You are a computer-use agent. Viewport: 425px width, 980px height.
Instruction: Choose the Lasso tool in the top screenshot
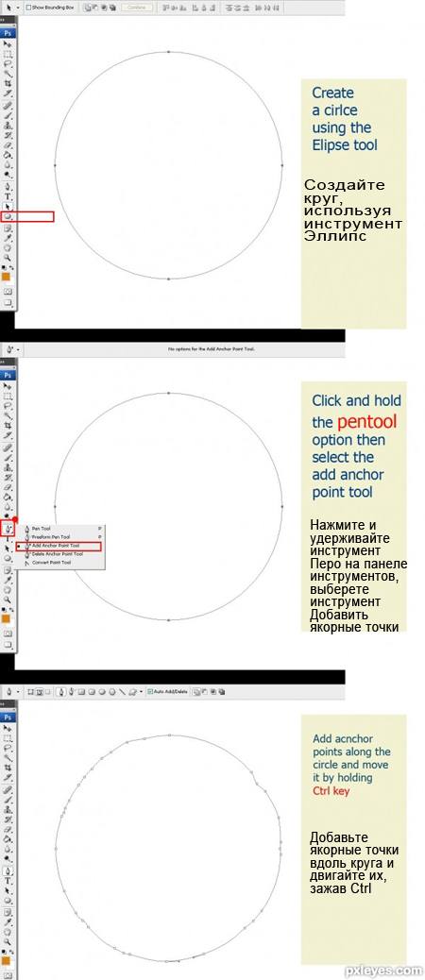[x=8, y=64]
